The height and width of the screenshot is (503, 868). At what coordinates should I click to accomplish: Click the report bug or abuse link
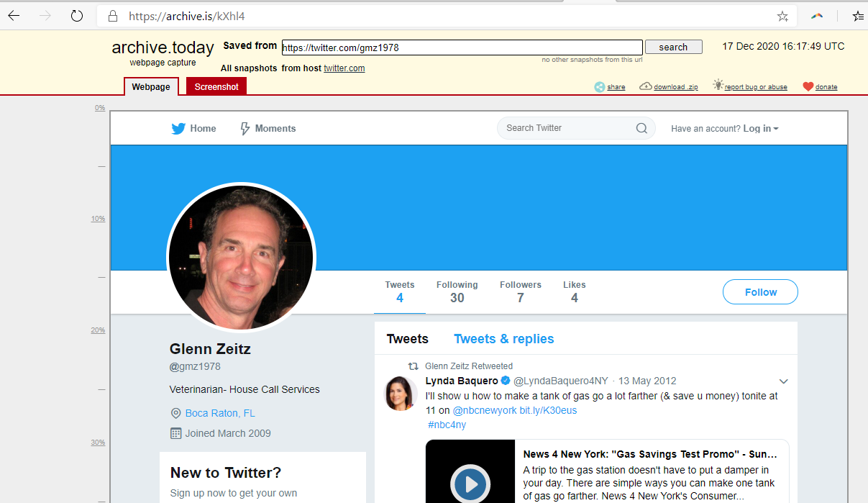coord(756,87)
